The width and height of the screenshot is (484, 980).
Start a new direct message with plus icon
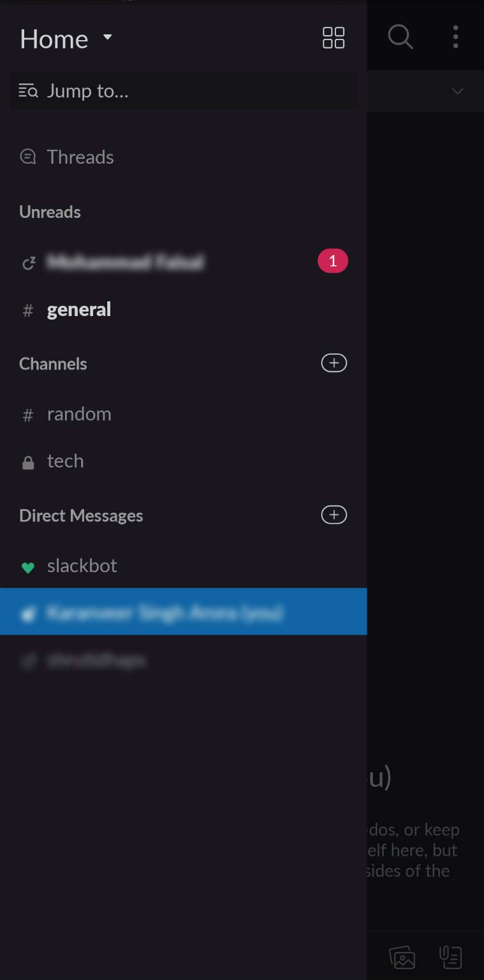click(334, 515)
